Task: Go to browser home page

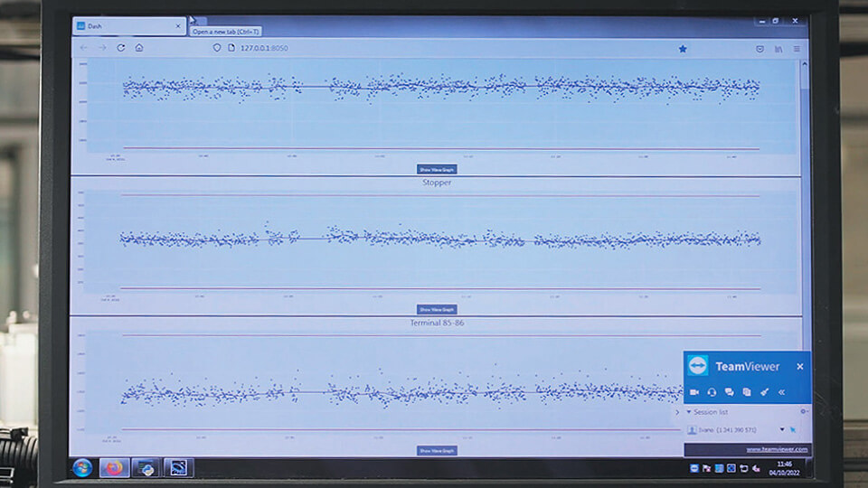Action: point(139,48)
